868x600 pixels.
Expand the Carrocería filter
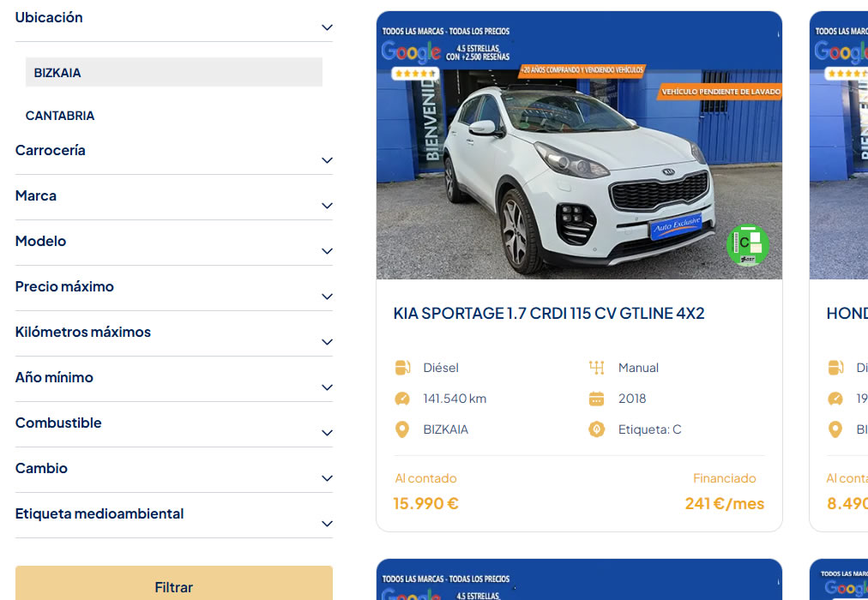pos(327,160)
